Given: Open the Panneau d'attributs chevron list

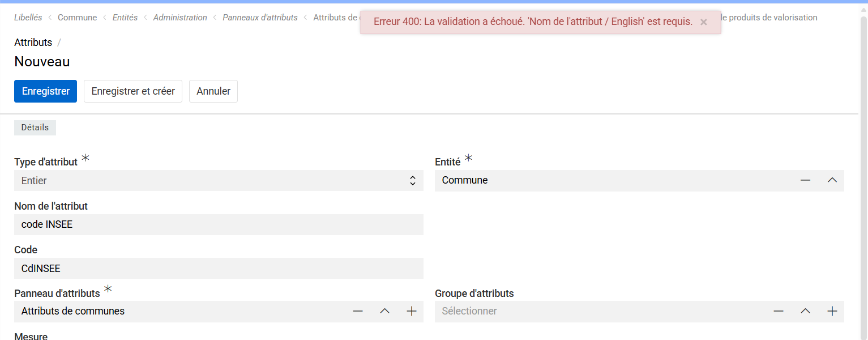Looking at the screenshot, I should [x=385, y=311].
